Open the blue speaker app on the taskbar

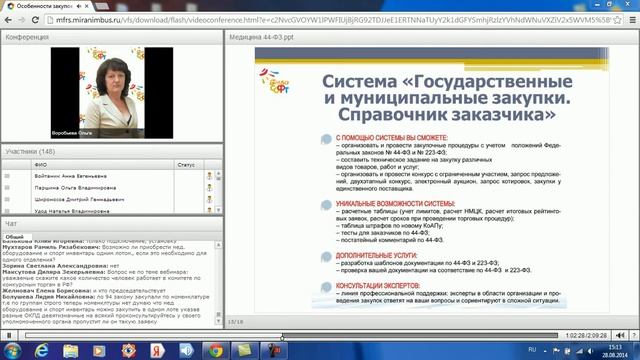coord(186,351)
